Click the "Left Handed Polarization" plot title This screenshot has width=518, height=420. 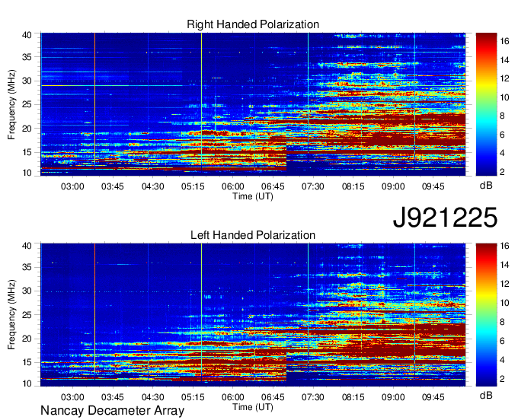click(253, 235)
